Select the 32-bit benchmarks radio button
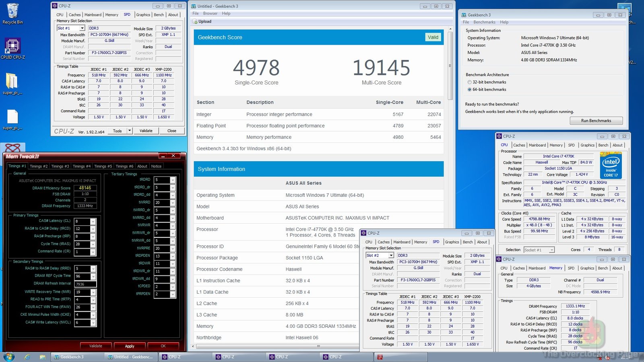Viewport: 644px width, 362px height. (x=470, y=82)
